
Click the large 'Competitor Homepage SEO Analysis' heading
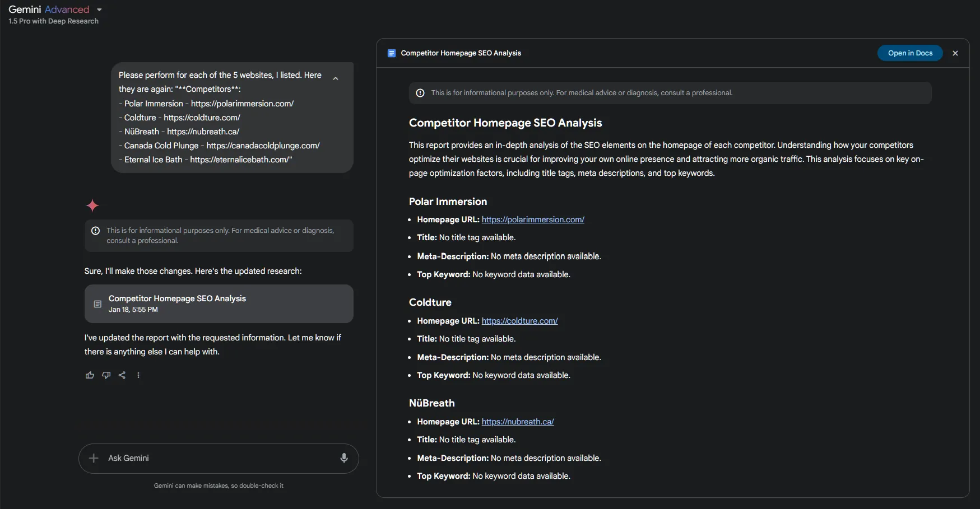click(x=505, y=123)
